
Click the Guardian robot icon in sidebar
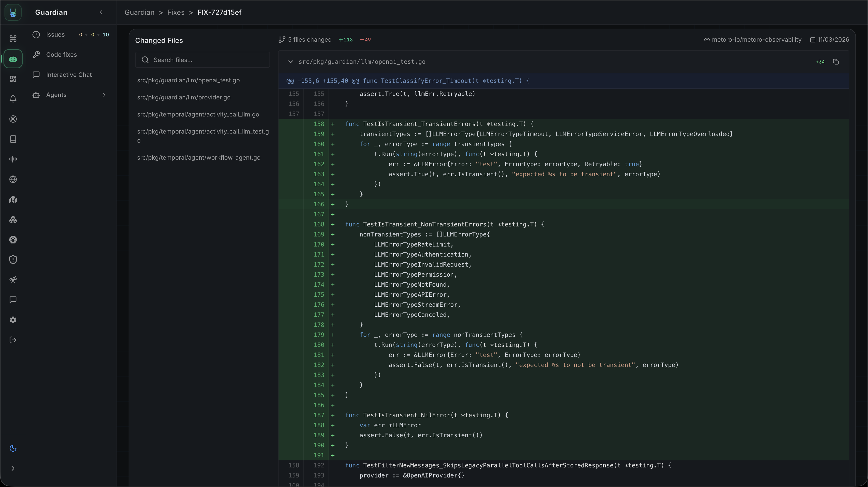(x=13, y=59)
